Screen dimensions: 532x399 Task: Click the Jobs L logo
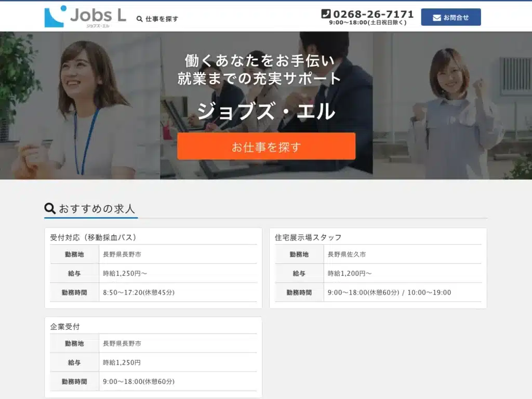click(85, 17)
